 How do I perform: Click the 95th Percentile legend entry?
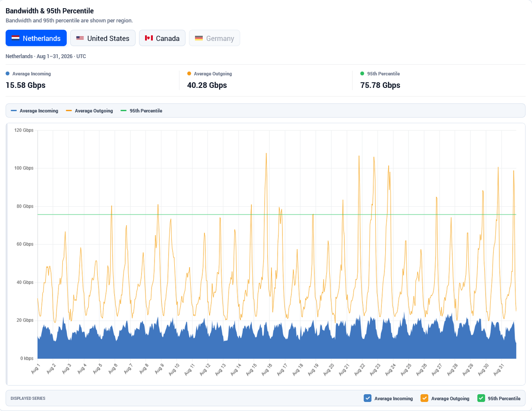coord(142,111)
